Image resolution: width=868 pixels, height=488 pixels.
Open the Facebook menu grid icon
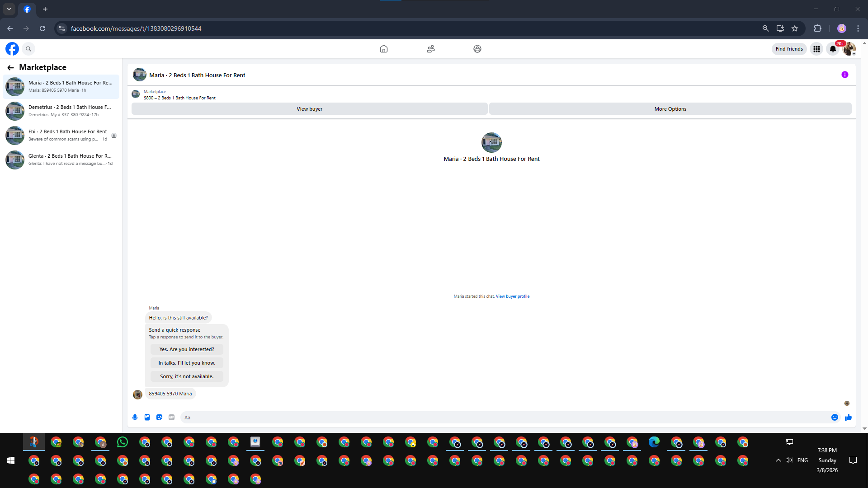816,49
